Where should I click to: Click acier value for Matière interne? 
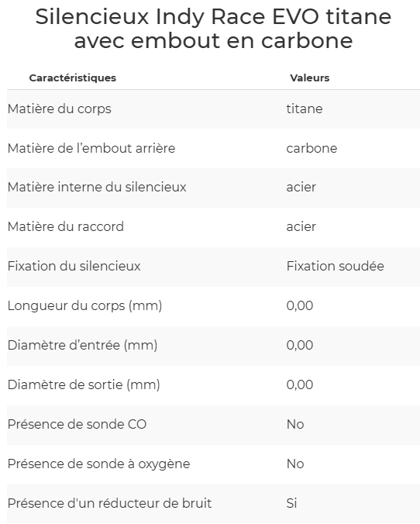[301, 187]
